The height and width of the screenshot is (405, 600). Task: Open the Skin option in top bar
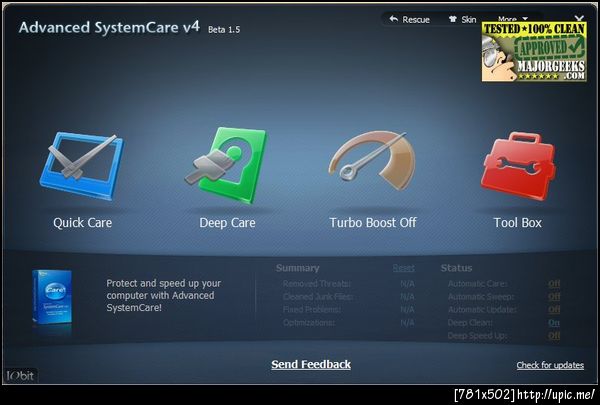coord(463,20)
